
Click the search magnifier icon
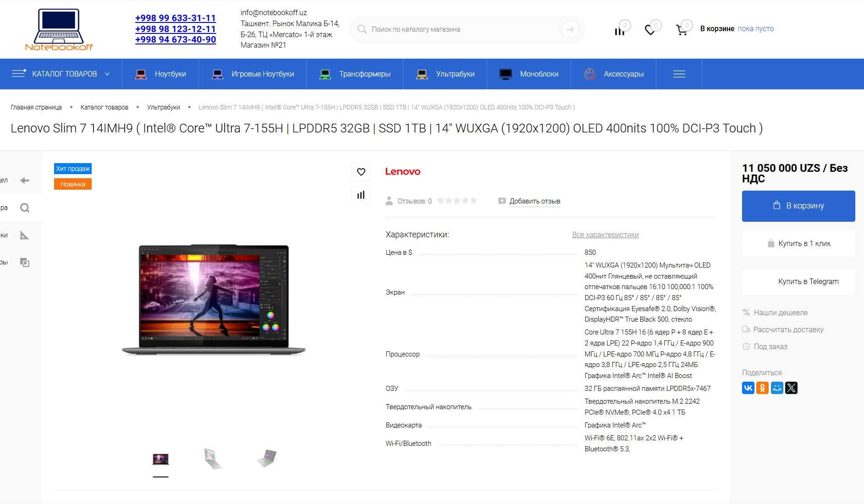click(362, 29)
